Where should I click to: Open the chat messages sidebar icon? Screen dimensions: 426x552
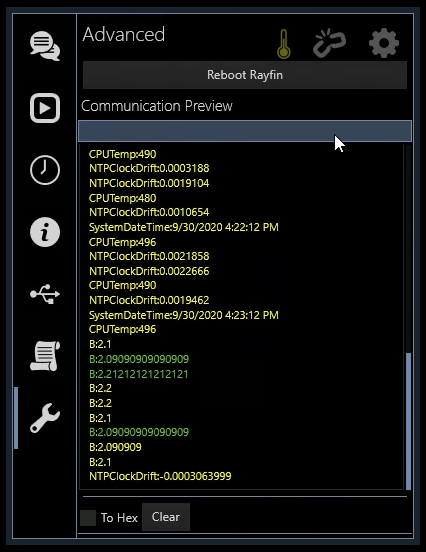(45, 46)
